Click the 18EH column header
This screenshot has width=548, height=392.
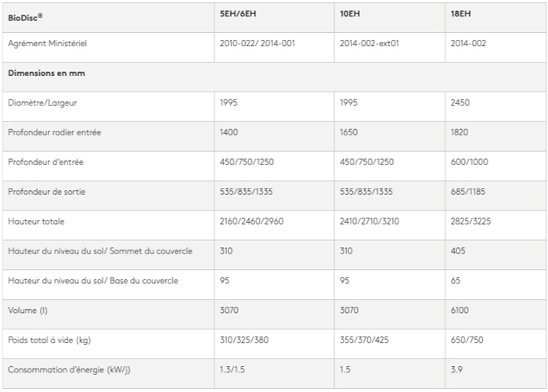(x=460, y=15)
